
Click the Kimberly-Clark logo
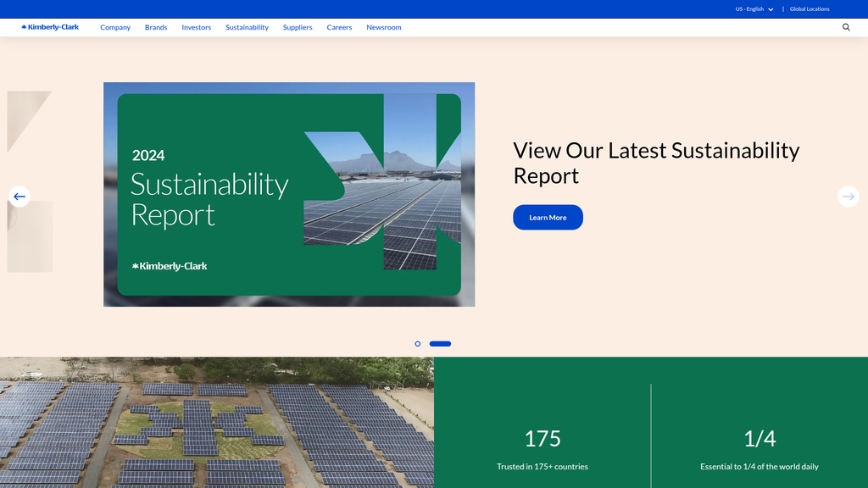click(50, 27)
